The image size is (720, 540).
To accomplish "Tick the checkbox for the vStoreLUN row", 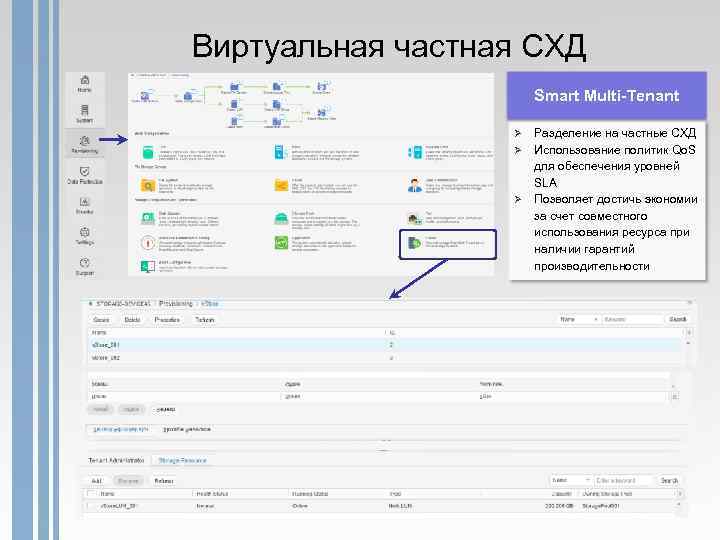I will click(91, 506).
